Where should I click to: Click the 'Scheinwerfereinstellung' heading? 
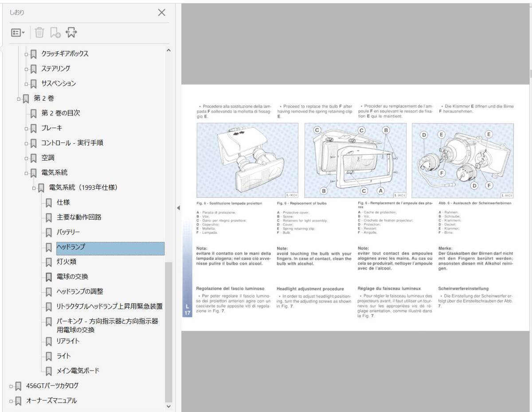click(x=463, y=288)
